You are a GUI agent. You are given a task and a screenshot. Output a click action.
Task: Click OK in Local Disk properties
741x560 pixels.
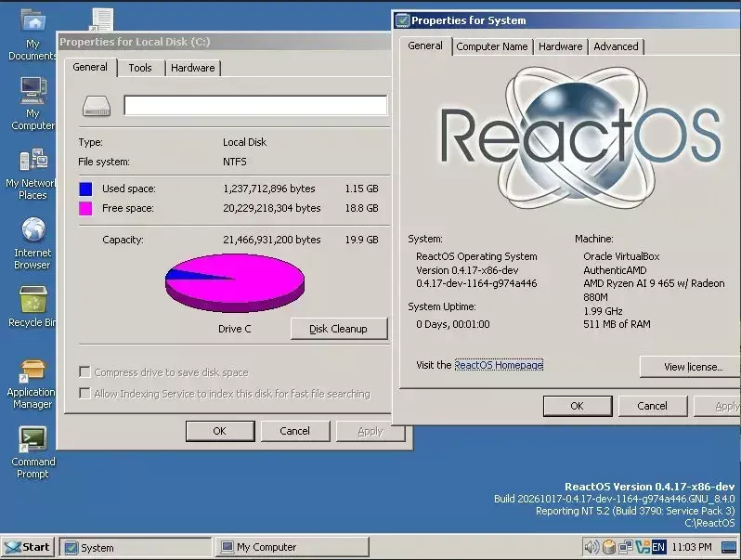tap(220, 431)
